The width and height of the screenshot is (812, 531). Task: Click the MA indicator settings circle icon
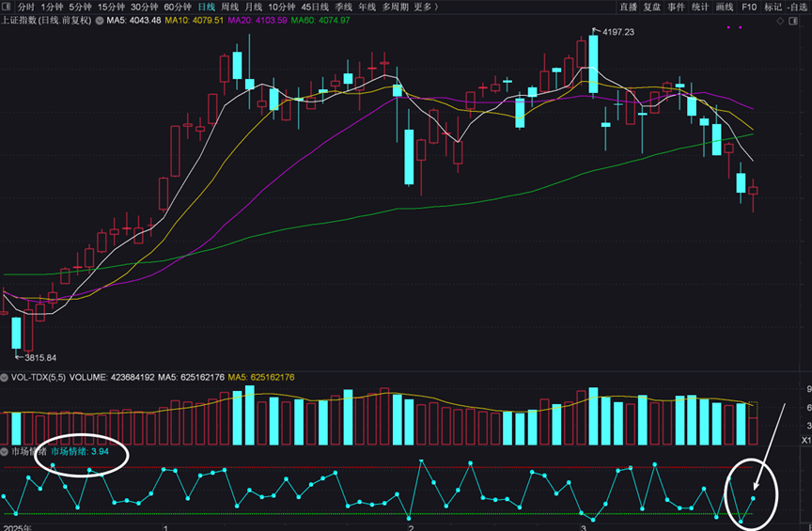[101, 20]
